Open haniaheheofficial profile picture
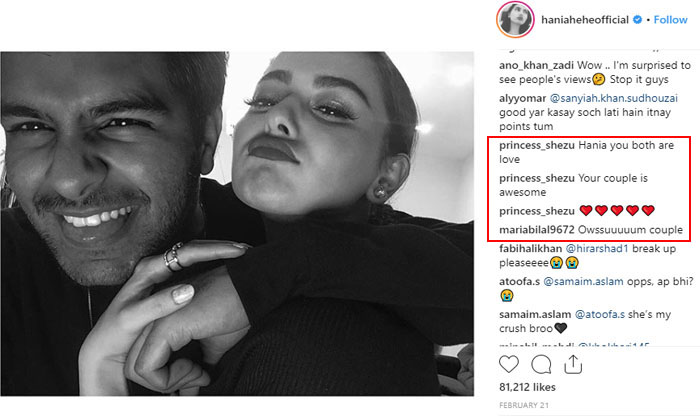Screen dimensions: 700x420 pyautogui.click(x=517, y=20)
